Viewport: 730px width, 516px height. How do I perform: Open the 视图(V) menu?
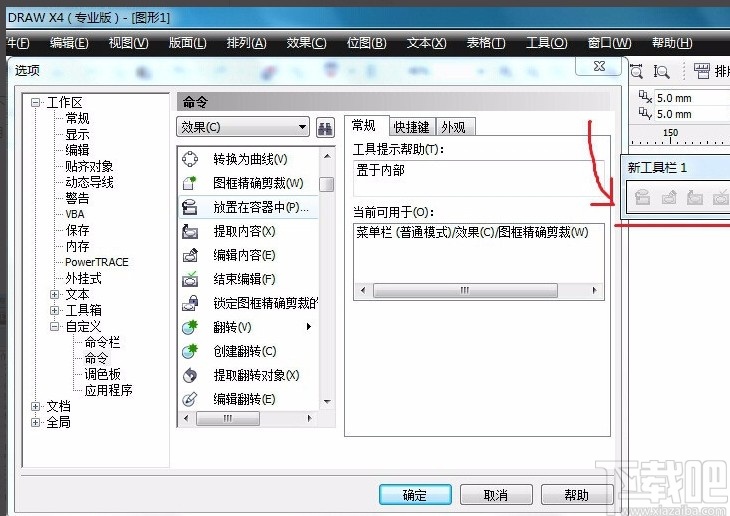[128, 43]
